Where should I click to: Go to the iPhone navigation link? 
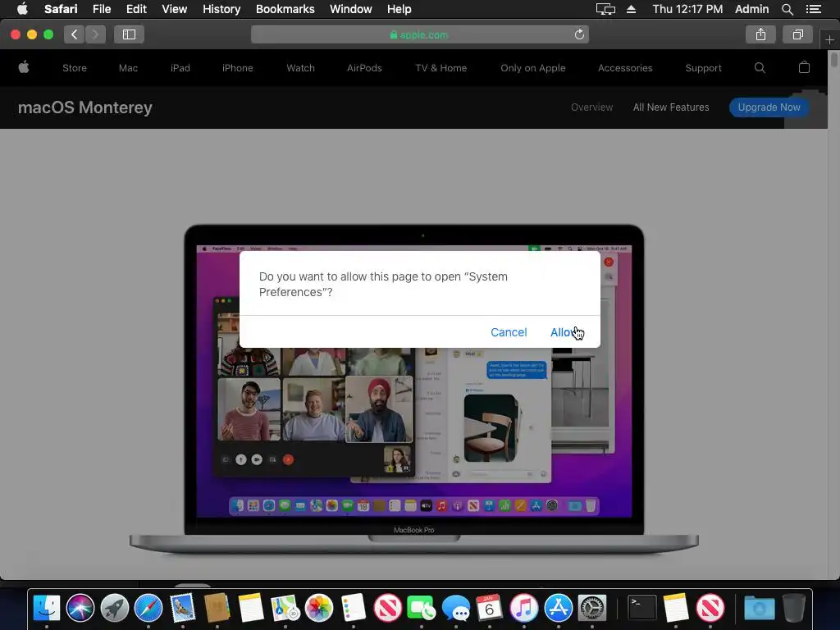pyautogui.click(x=237, y=68)
